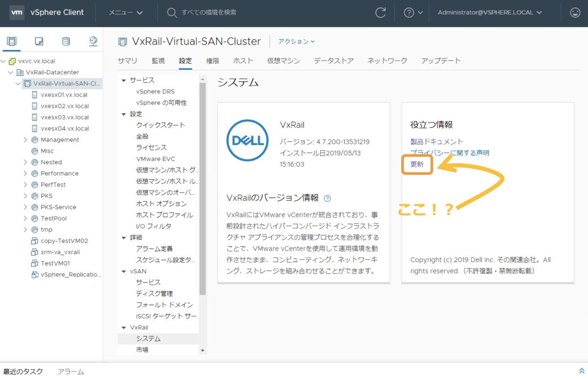Click the copy-TestVM02 VM icon

35,241
